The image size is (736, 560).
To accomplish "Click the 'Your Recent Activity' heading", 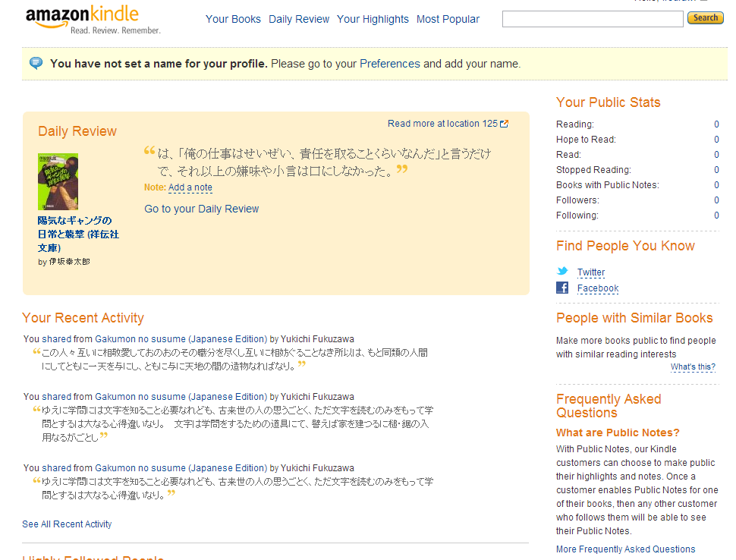I will 83,318.
